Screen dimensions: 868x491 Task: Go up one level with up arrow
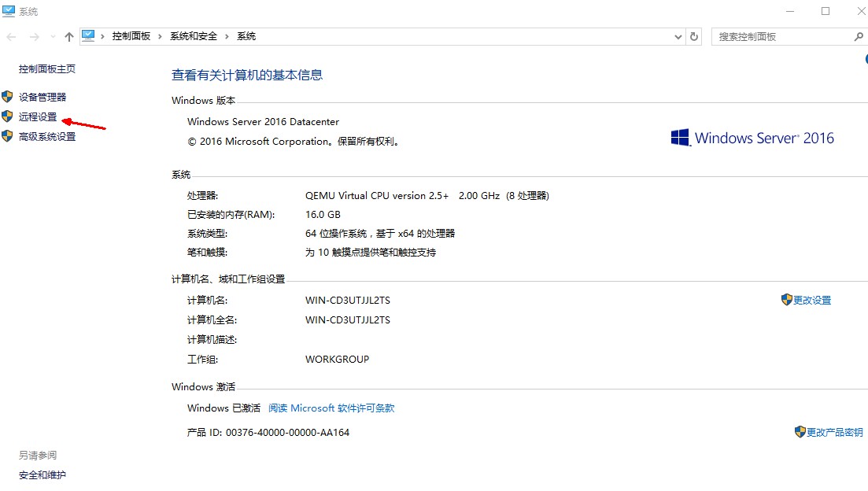tap(68, 36)
